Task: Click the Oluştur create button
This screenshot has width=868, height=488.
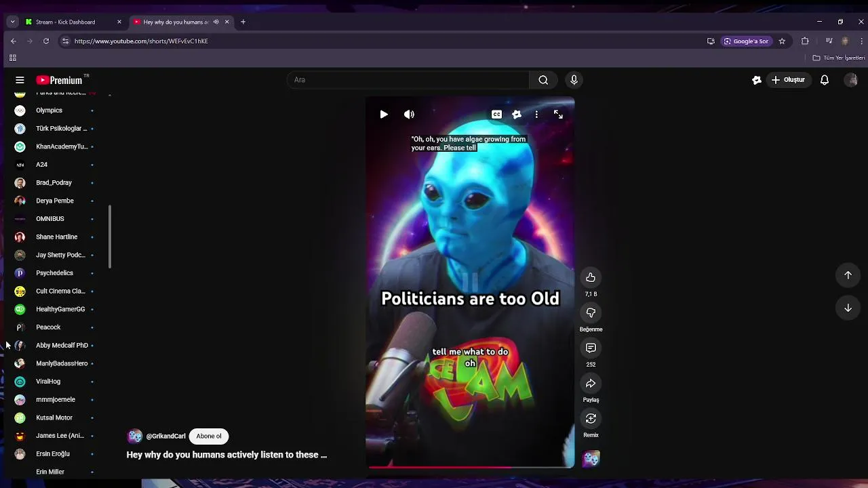Action: pyautogui.click(x=788, y=80)
